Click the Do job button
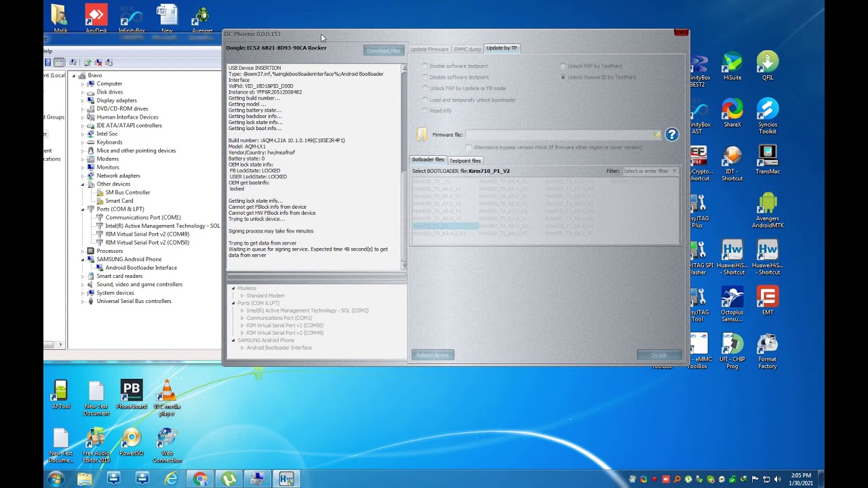Screen dimensions: 868x488 pos(658,355)
